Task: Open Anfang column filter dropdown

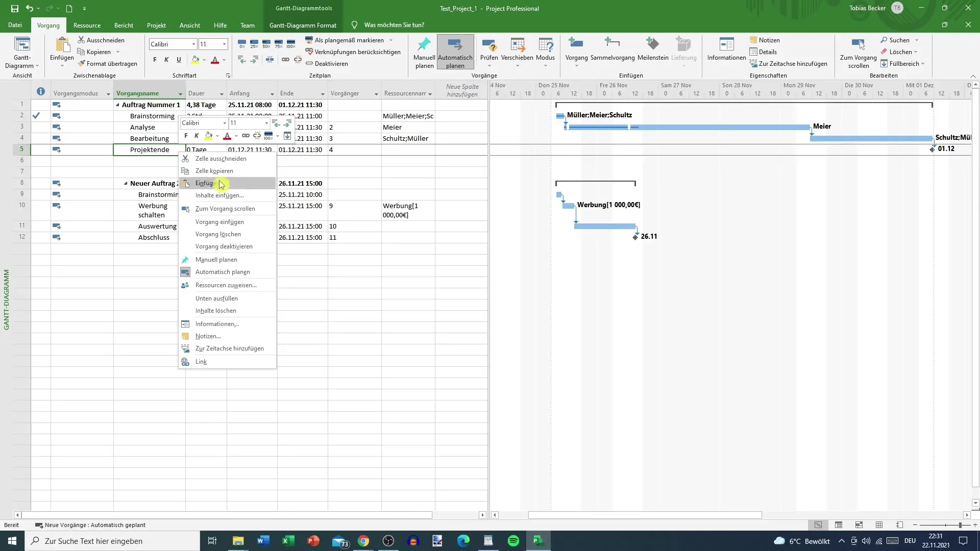Action: point(272,94)
